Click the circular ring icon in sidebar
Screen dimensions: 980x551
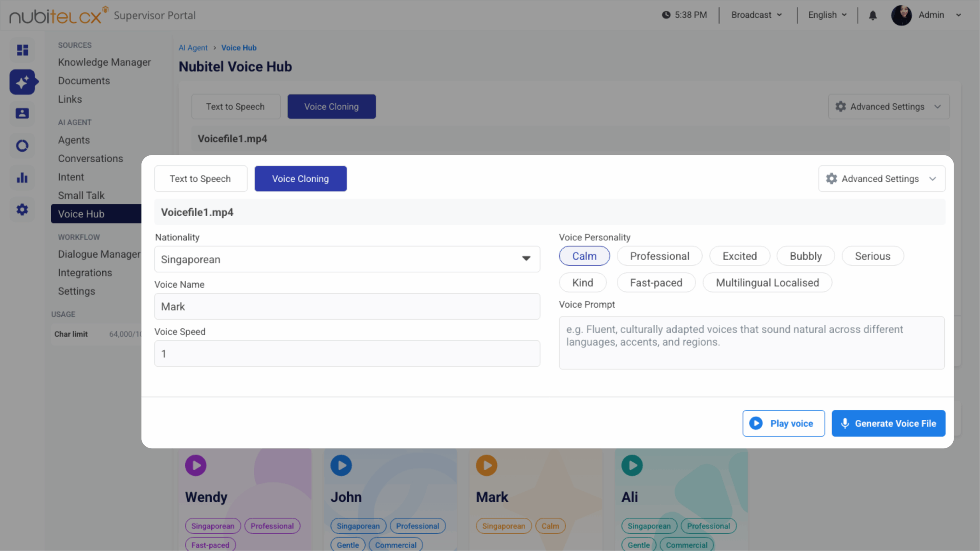22,146
